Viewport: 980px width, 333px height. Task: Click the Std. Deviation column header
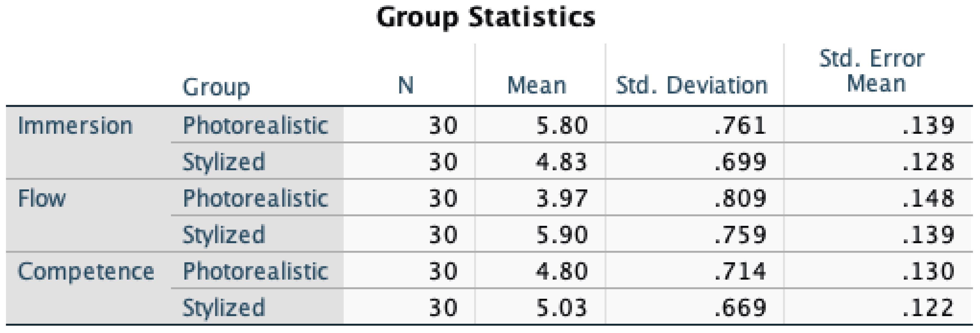coord(692,85)
